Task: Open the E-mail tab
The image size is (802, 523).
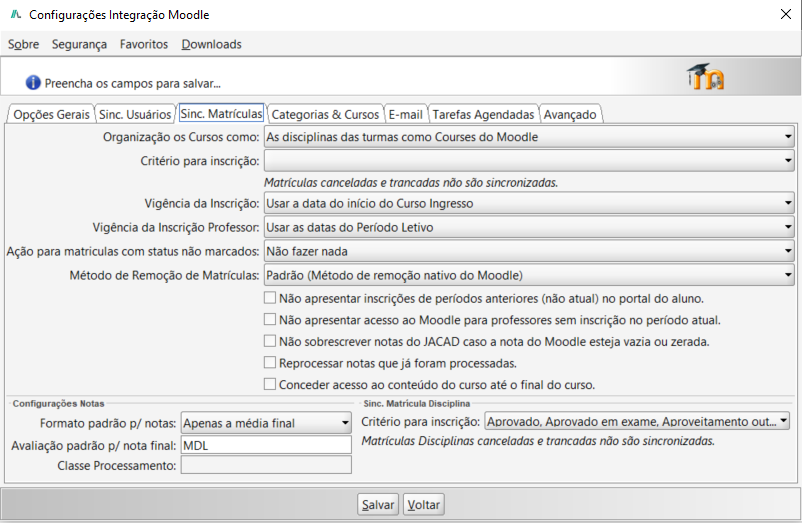Action: [406, 114]
